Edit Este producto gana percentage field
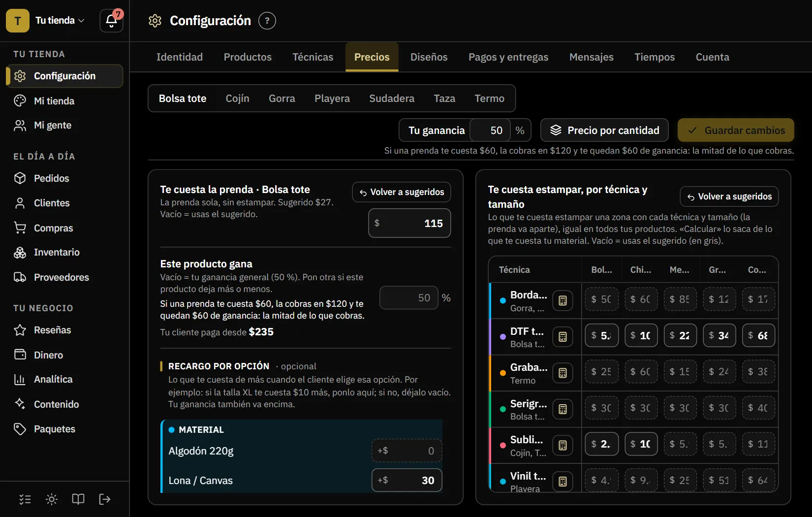The image size is (812, 517). [x=409, y=298]
